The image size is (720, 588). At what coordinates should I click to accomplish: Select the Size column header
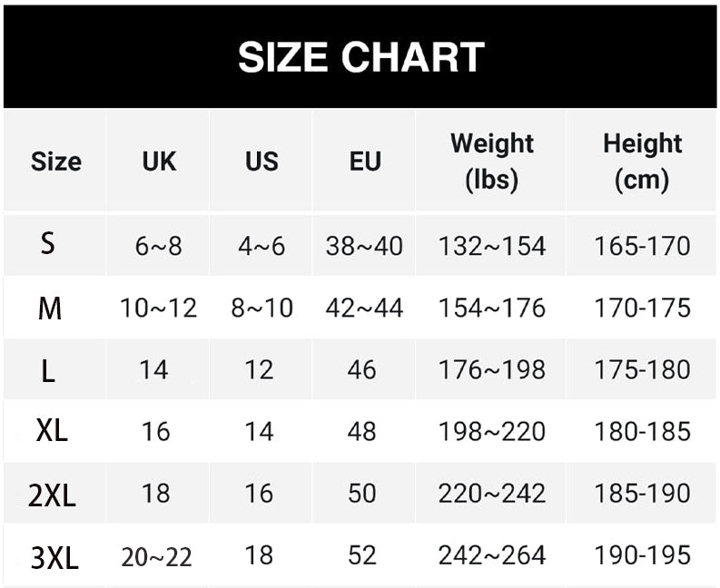tap(56, 162)
